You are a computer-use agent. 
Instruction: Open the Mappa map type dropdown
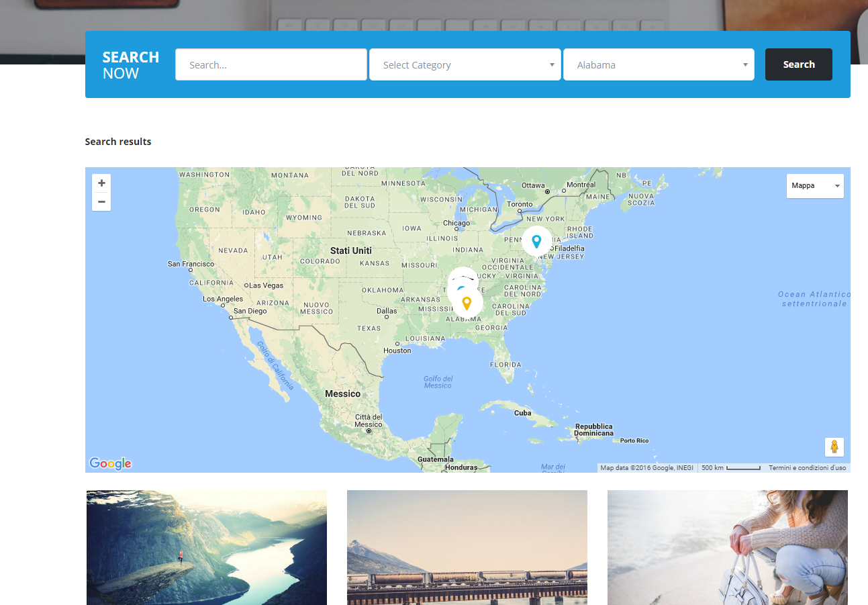(x=815, y=186)
